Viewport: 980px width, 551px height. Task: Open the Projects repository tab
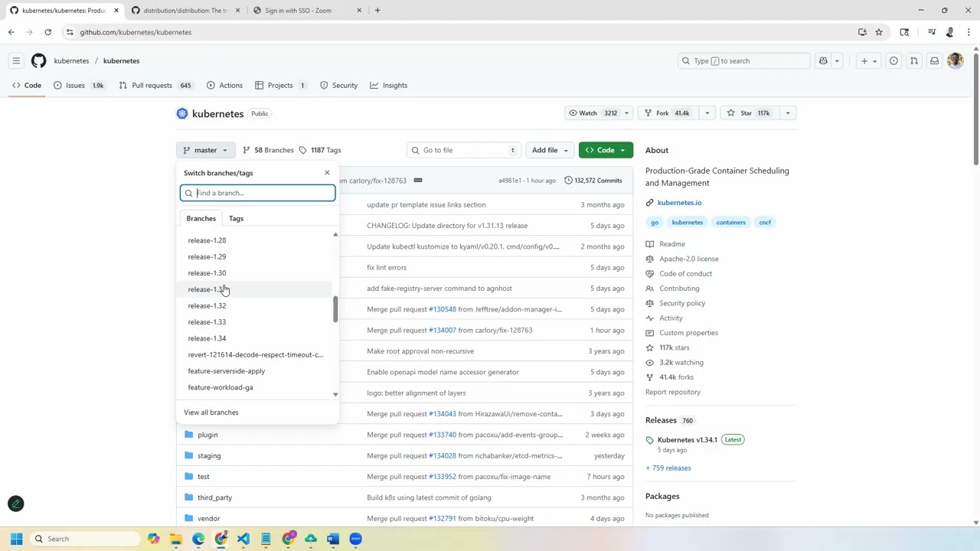pos(280,86)
